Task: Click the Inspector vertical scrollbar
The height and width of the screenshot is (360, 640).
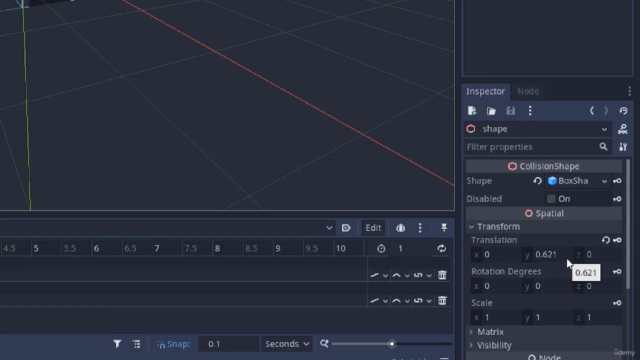Action: coord(628,224)
